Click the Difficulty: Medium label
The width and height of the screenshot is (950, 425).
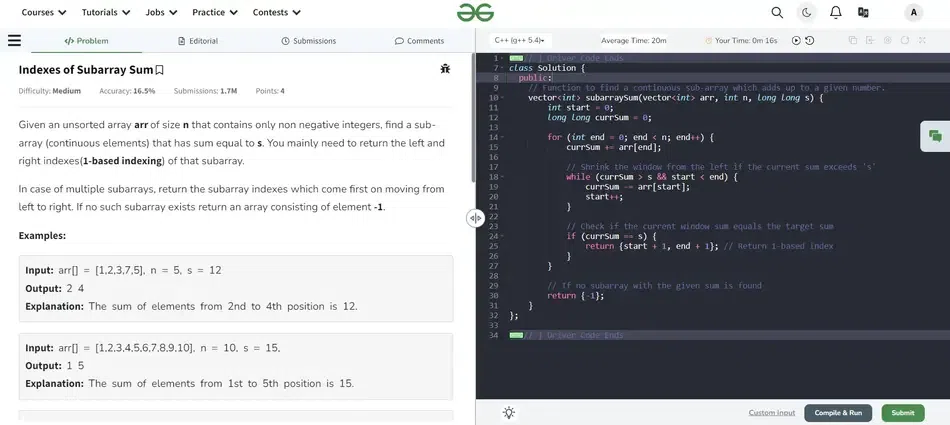(50, 91)
